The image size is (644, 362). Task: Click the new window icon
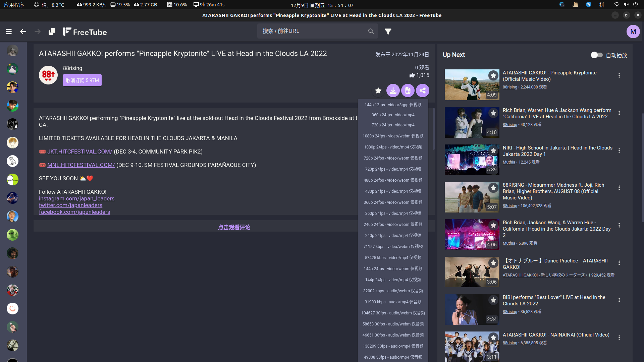click(x=52, y=32)
